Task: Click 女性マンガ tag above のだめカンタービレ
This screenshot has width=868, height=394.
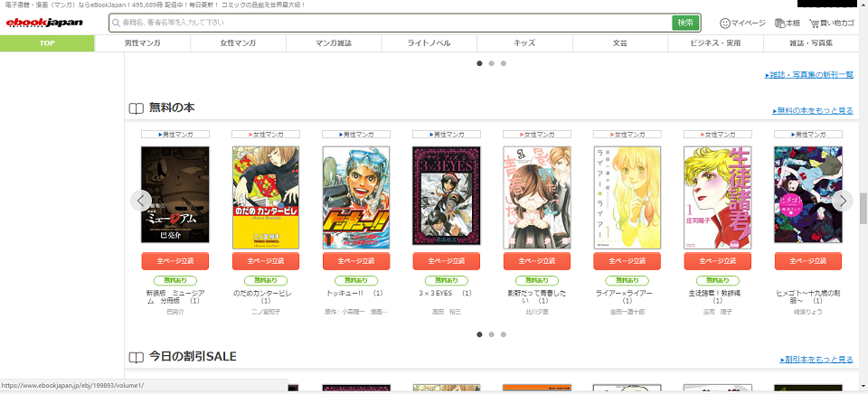Action: tap(266, 134)
